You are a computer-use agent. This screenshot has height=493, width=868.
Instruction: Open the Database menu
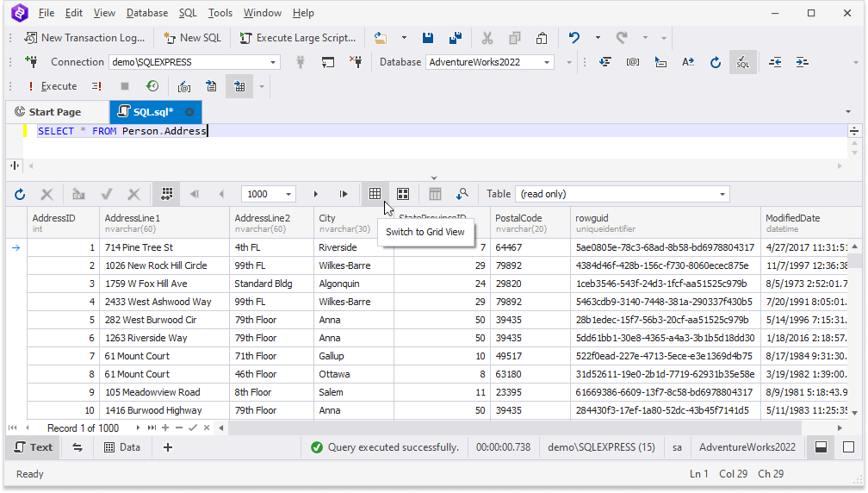(x=147, y=13)
